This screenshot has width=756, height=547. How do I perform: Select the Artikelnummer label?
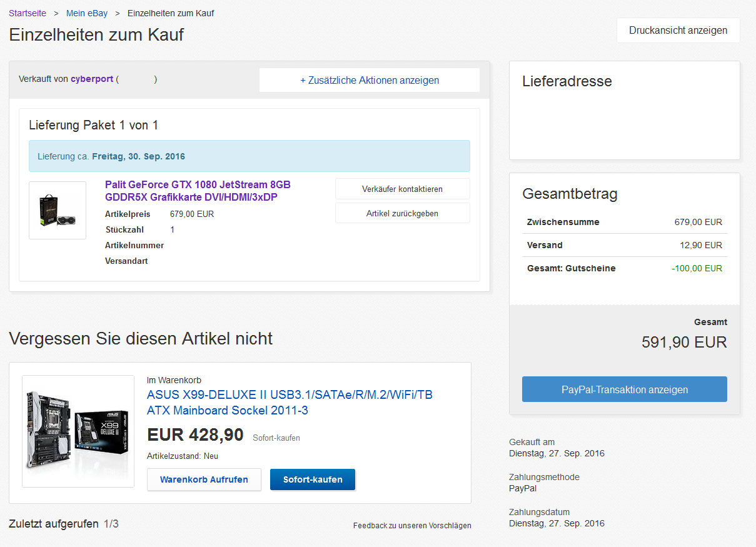134,245
